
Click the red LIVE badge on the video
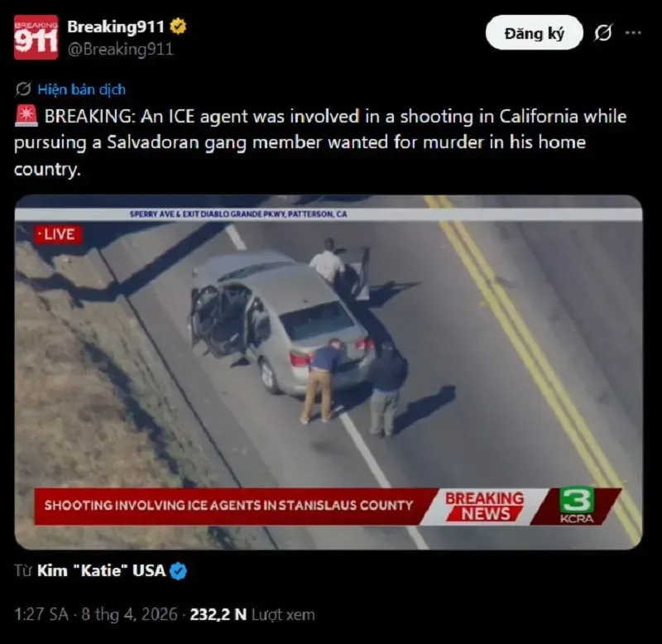click(58, 234)
